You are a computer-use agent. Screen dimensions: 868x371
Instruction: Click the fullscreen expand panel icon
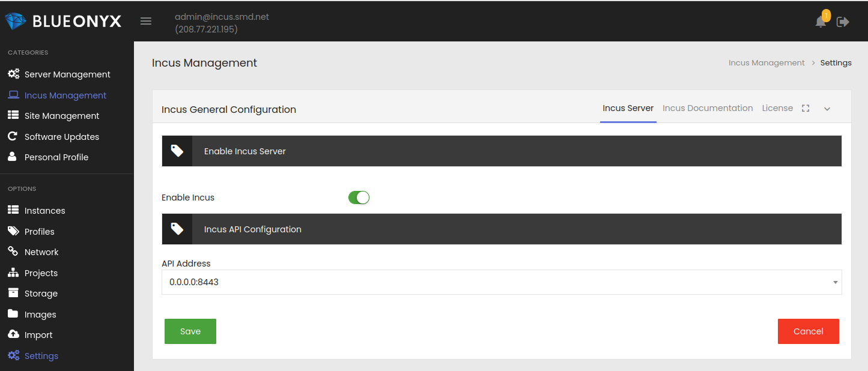coord(806,108)
